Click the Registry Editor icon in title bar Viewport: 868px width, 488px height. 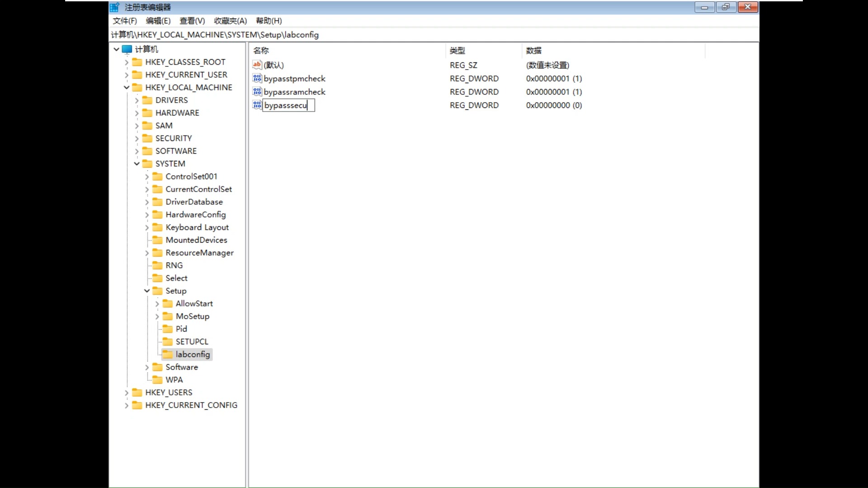tap(114, 7)
